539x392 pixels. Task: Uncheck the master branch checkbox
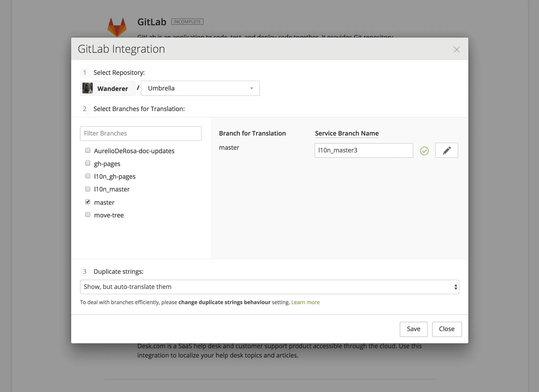[x=88, y=202]
